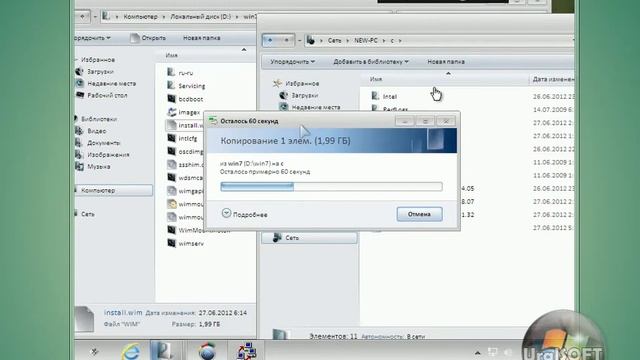Open Изображения library in D: window sidebar
This screenshot has height=360, width=640.
point(103,155)
